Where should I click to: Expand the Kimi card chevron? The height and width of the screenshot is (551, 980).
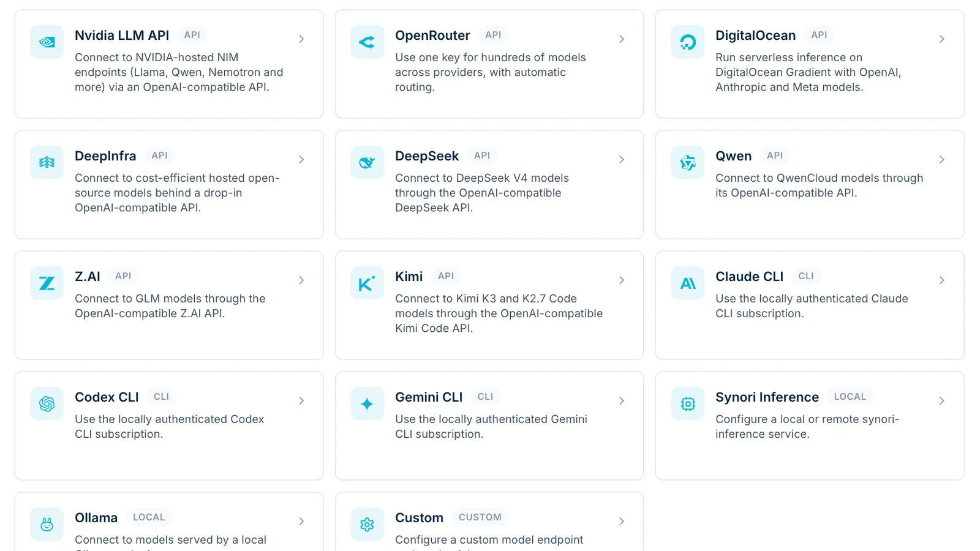tap(622, 280)
